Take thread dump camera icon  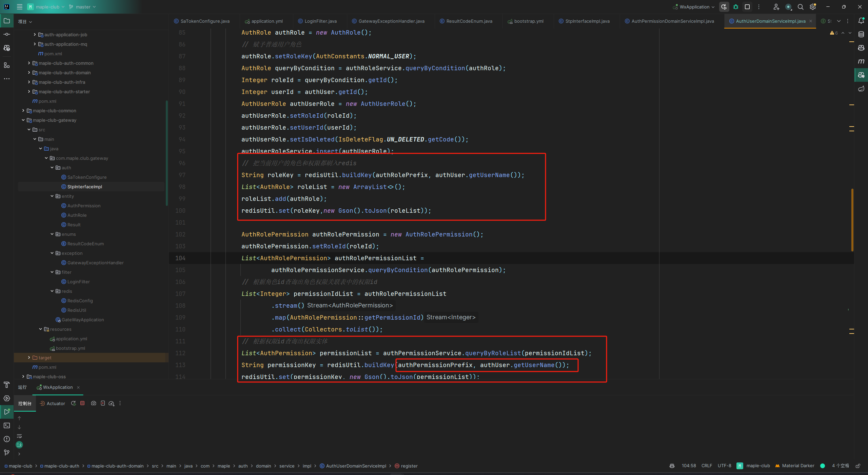coord(94,403)
